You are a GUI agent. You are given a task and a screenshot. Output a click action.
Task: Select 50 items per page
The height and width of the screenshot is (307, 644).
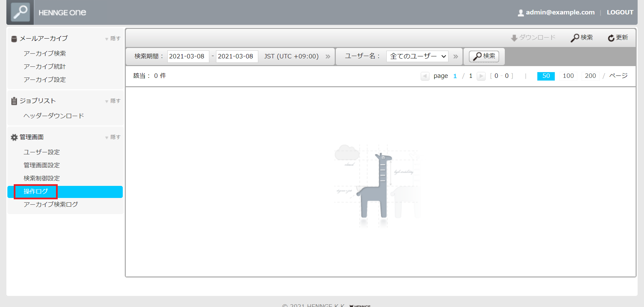(546, 76)
